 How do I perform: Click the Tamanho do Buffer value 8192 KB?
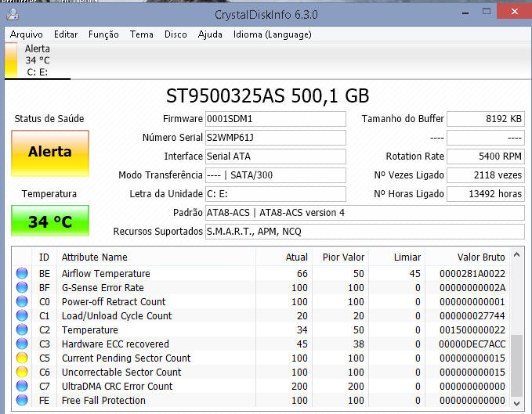(x=486, y=119)
